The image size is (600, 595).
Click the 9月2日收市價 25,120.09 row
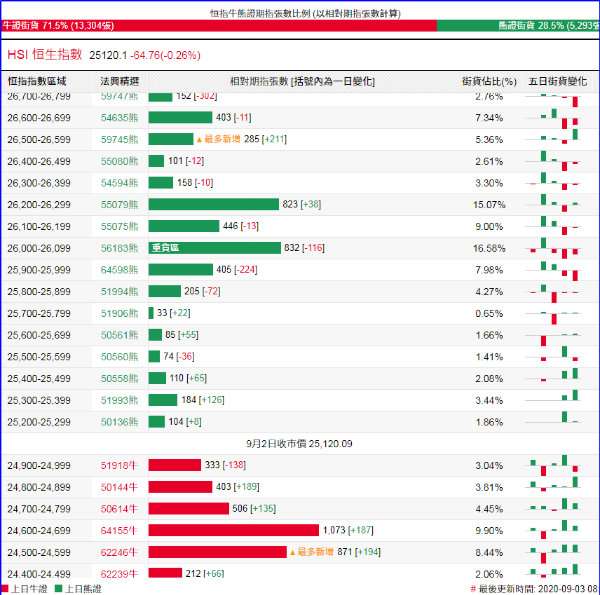click(x=299, y=443)
